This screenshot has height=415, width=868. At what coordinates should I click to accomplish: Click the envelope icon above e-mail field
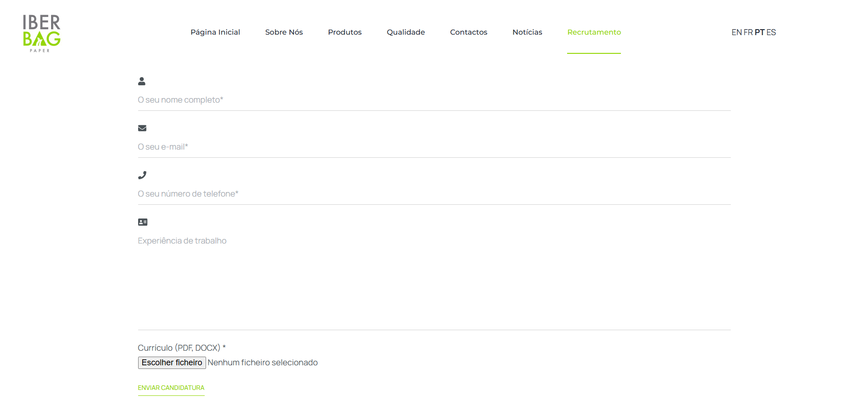pos(142,128)
